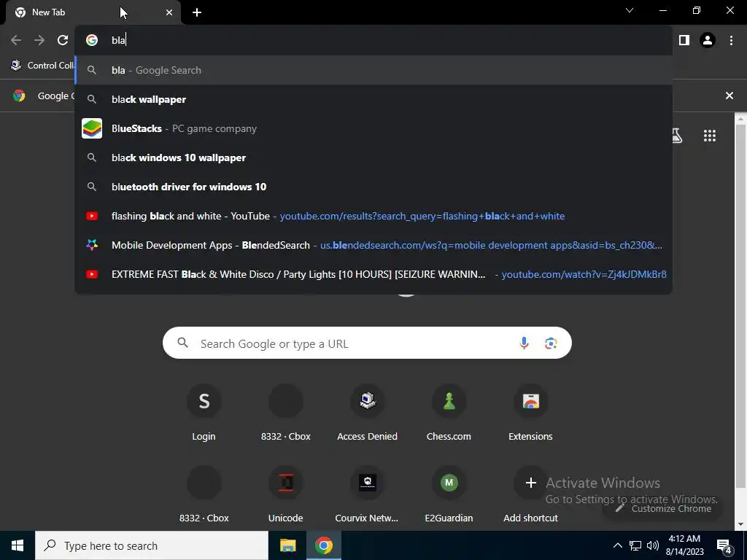
Task: Click the 'Search Google or type a URL' box
Action: (367, 343)
